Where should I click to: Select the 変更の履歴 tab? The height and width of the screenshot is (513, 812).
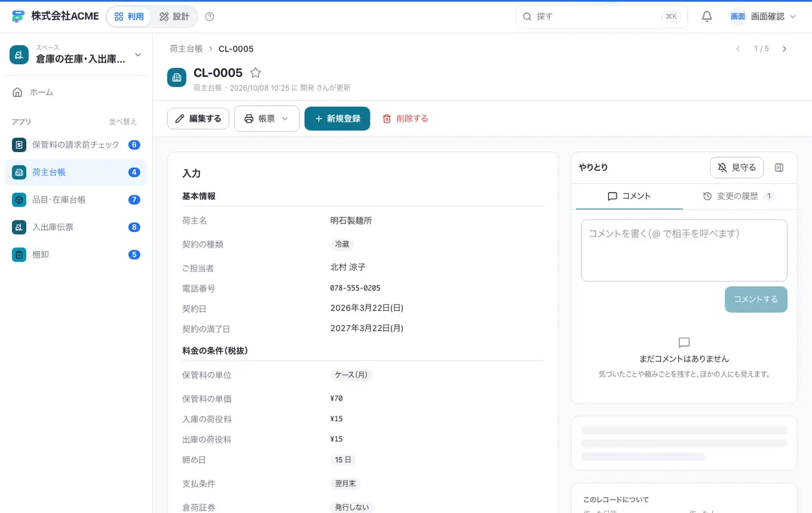[738, 197]
